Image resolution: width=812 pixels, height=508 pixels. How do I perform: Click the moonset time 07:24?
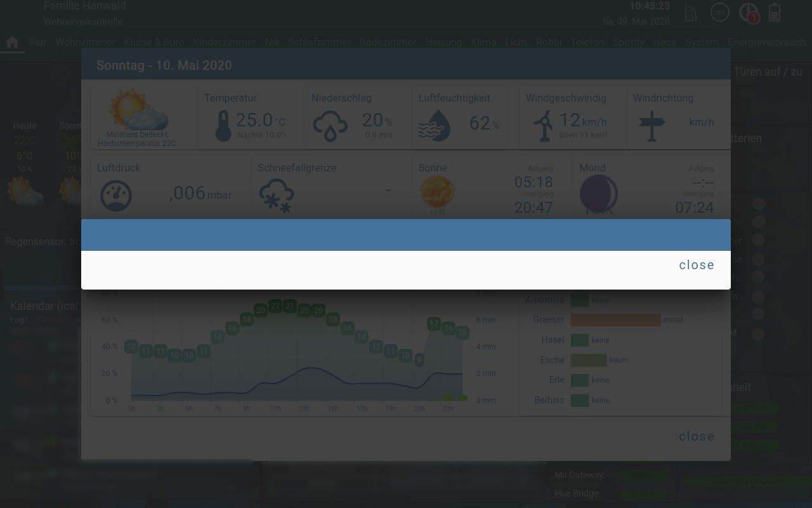[695, 207]
